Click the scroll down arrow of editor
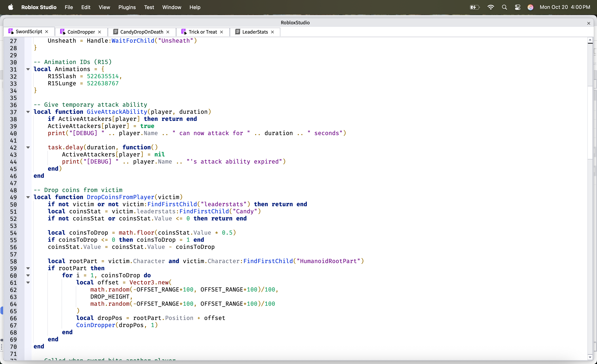Screen dimensions: 597x364 590,357
